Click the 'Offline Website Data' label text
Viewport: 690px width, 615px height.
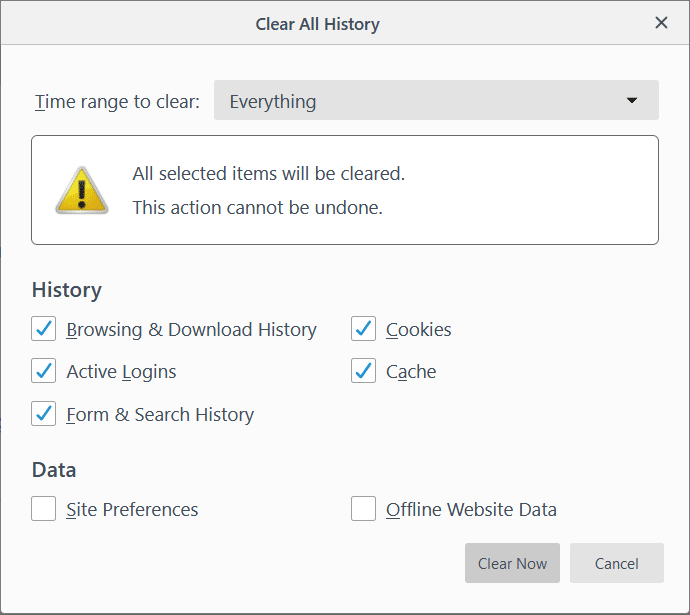(x=471, y=510)
